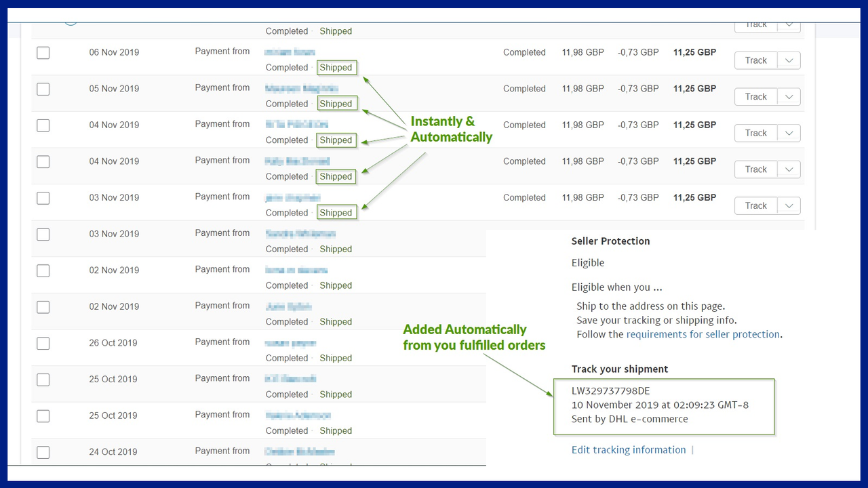Check the checkbox for the 06 Nov 2019 transaction
Viewport: 868px width, 488px height.
(x=43, y=52)
